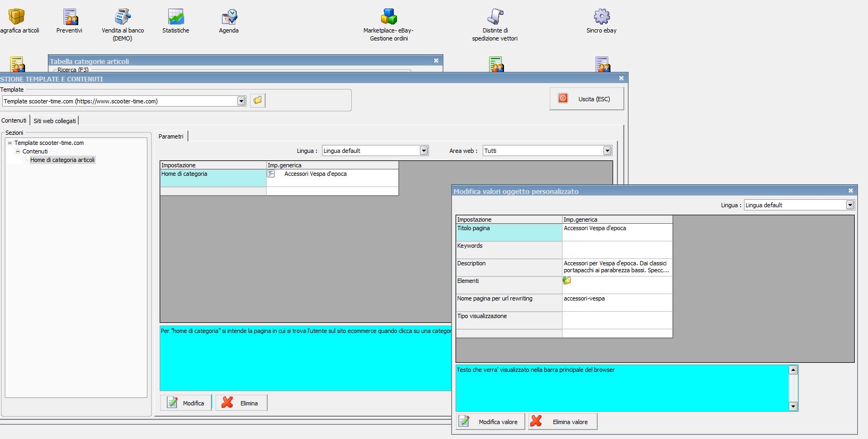
Task: Select the Description row label
Action: [x=509, y=267]
